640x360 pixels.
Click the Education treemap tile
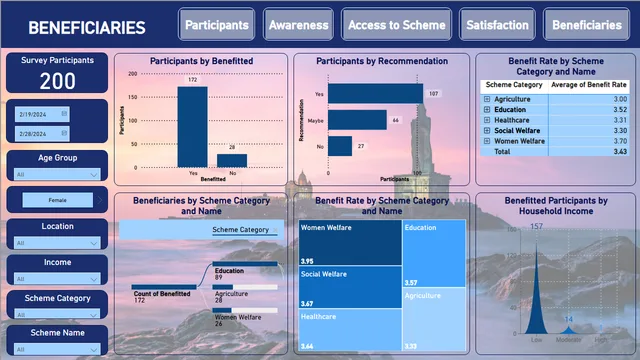434,253
